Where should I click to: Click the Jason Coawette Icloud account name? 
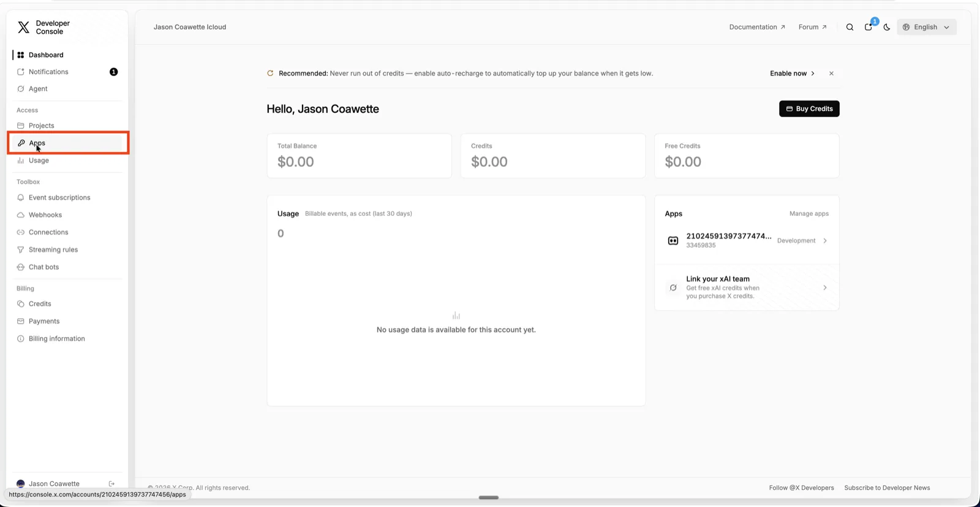tap(190, 27)
